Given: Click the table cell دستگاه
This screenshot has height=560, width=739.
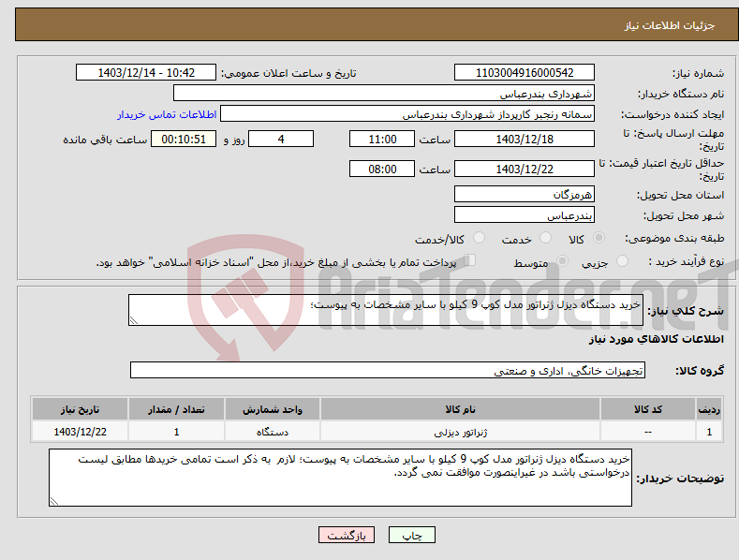Looking at the screenshot, I should click(273, 432).
